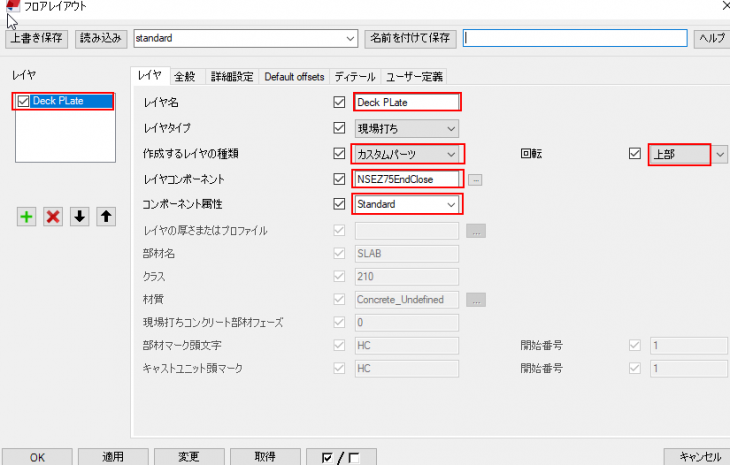Open ヘルプ button

(x=711, y=39)
